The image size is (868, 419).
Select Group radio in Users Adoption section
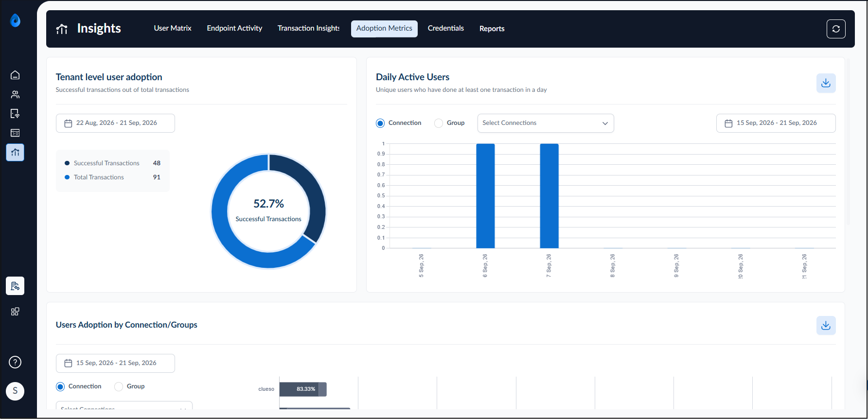119,387
